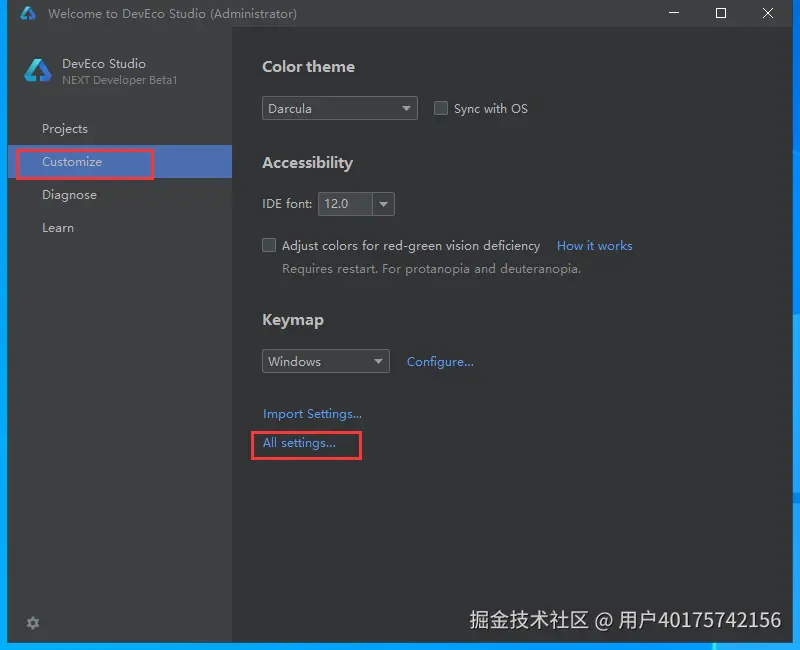Toggle red-green vision deficiency color adjustment

pyautogui.click(x=269, y=245)
